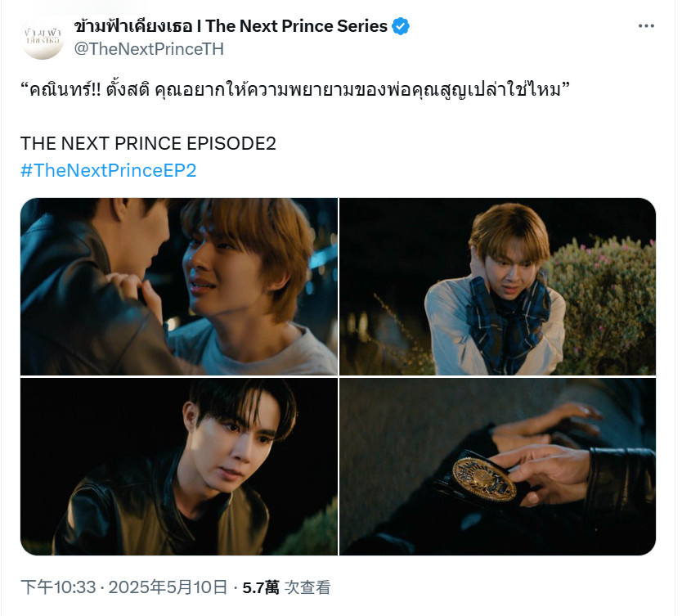Click the THE NEXT PRINCE EPISODE2 text
This screenshot has width=682, height=616.
coord(148,143)
